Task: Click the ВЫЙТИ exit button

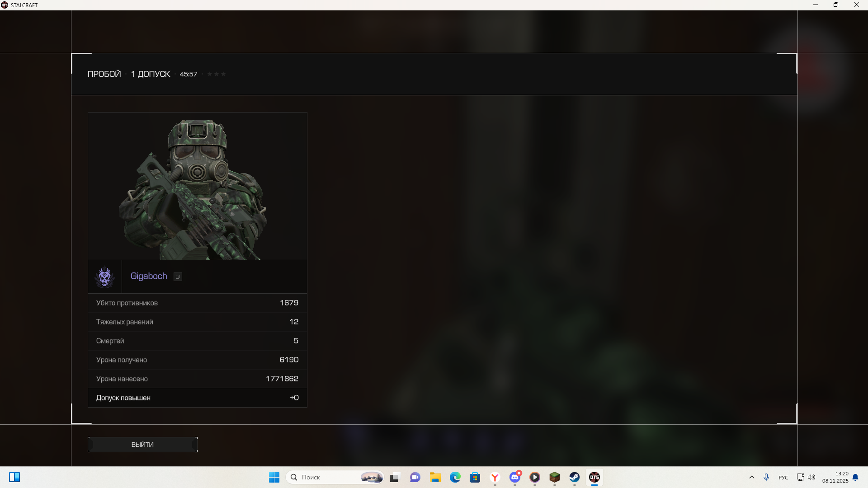Action: [142, 445]
